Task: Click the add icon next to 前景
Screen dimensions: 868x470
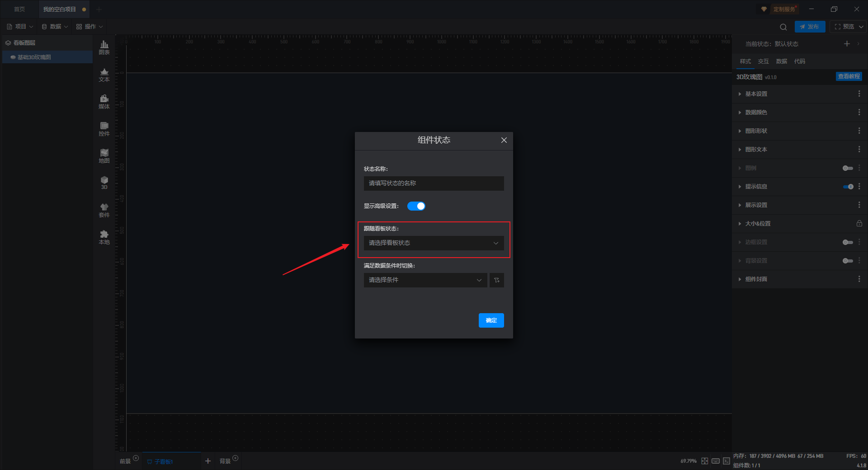Action: click(x=136, y=458)
